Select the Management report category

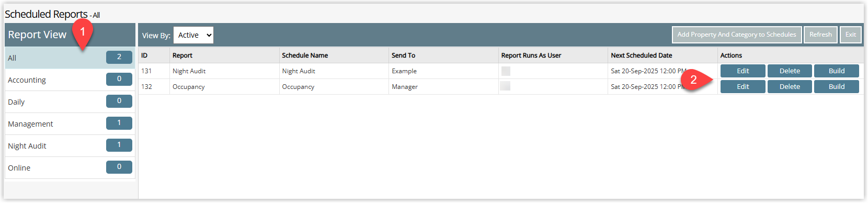70,124
